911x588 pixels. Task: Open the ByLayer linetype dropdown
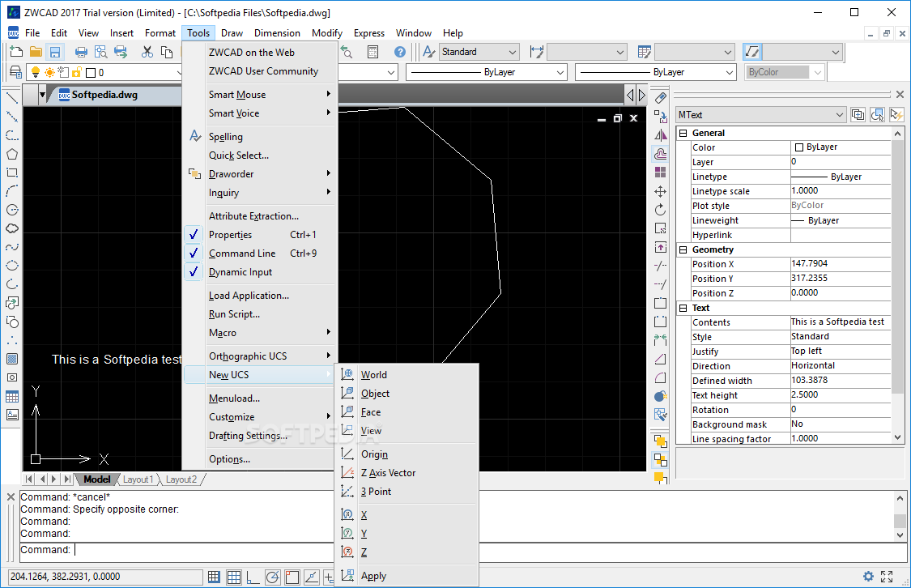(x=486, y=72)
